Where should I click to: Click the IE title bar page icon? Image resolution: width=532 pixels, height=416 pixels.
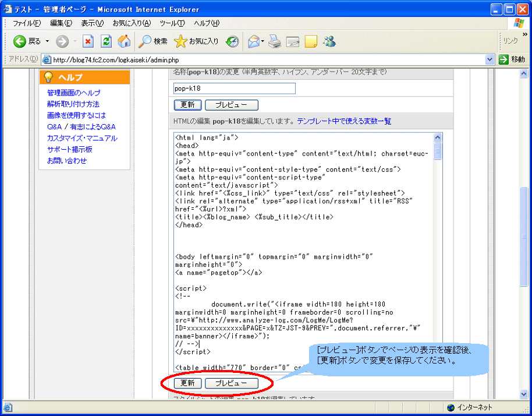click(8, 9)
